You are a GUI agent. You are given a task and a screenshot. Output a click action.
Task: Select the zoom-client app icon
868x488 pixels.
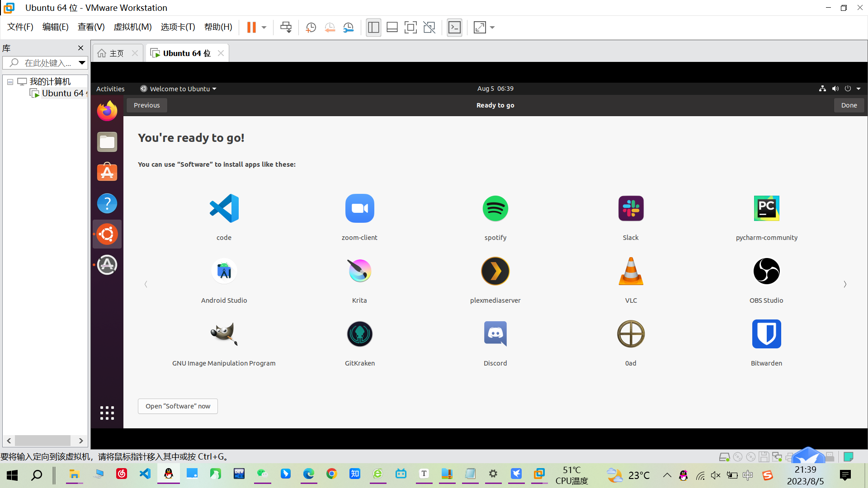[359, 208]
